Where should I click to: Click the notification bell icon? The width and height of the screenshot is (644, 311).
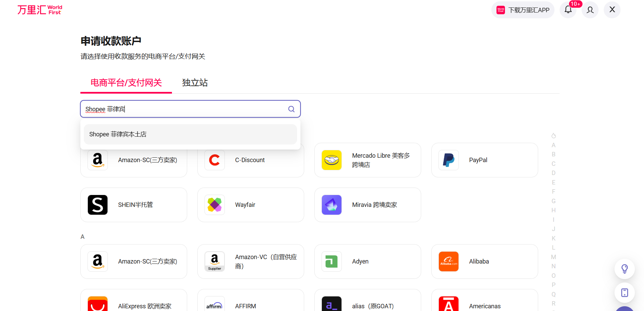(x=568, y=10)
